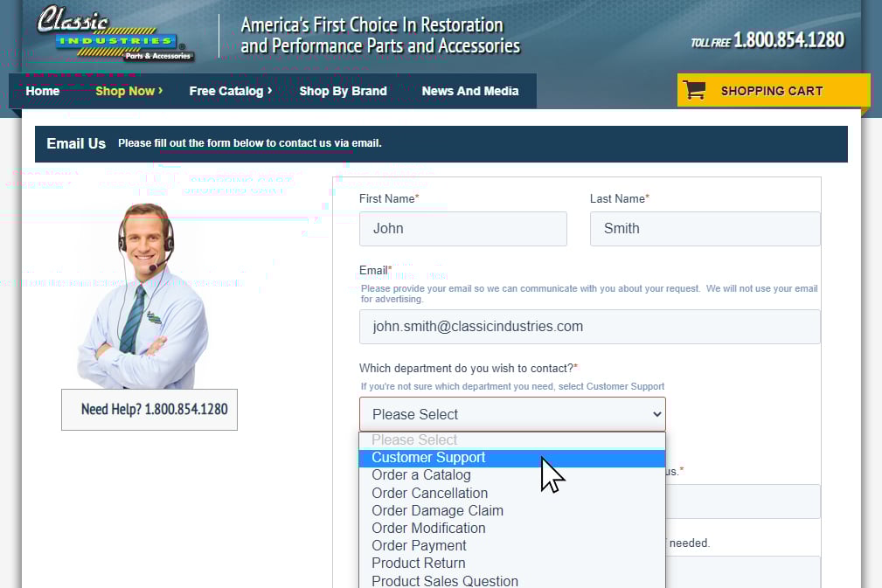The width and height of the screenshot is (882, 588).
Task: Choose Product Sales Question option
Action: [512, 581]
